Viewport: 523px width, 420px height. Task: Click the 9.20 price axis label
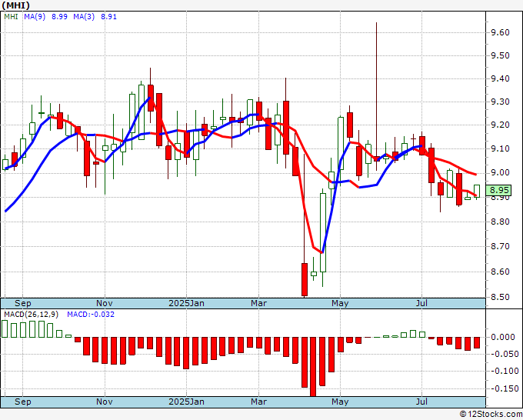[x=500, y=125]
